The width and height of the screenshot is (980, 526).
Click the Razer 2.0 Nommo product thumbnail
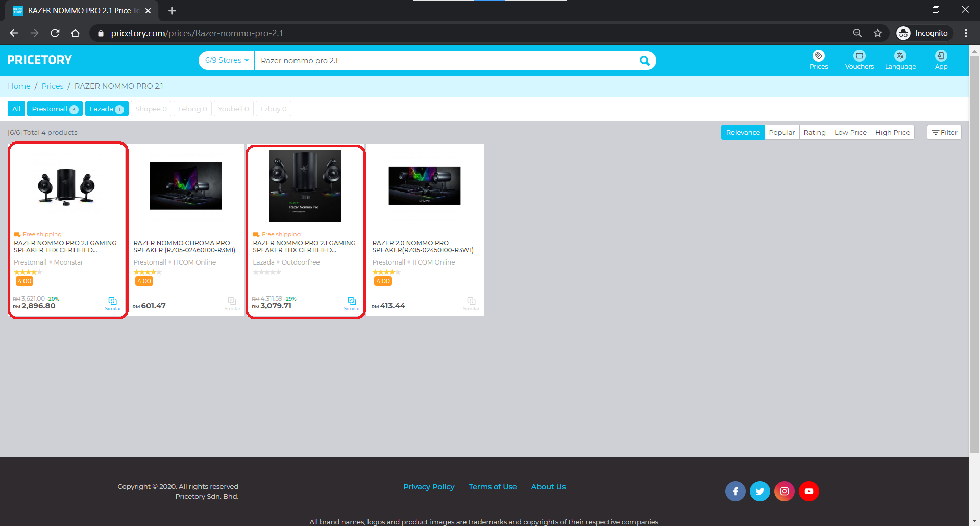coord(425,186)
